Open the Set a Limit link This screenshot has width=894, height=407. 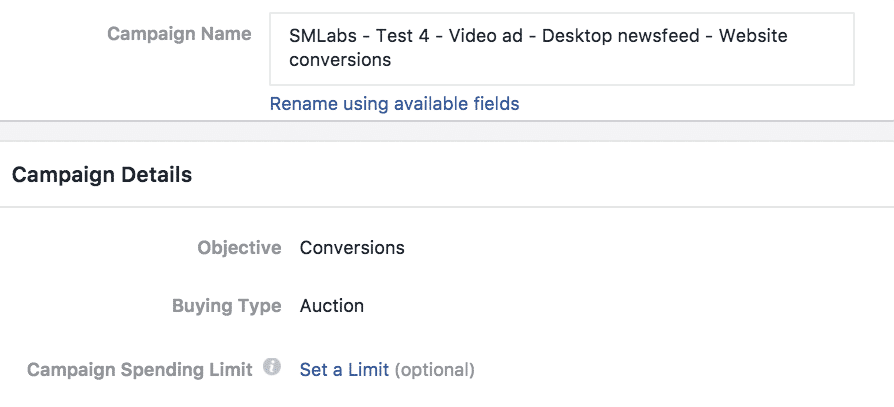pyautogui.click(x=344, y=370)
